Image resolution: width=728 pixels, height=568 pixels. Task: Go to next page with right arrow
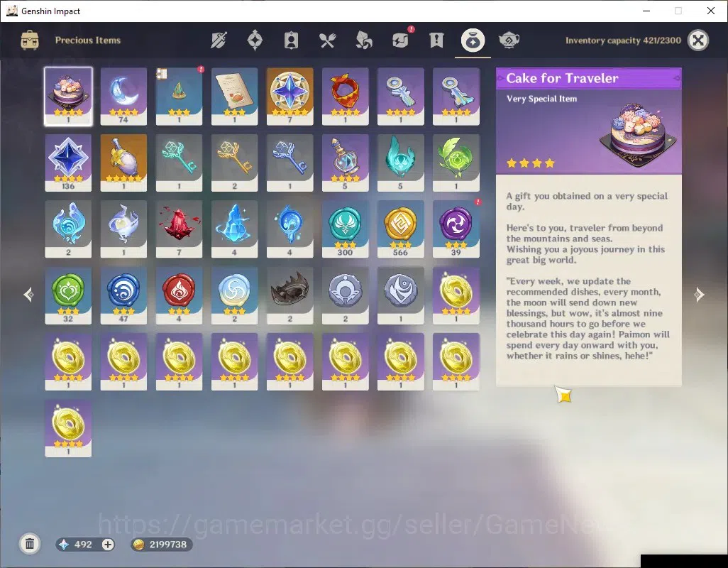[x=699, y=295]
